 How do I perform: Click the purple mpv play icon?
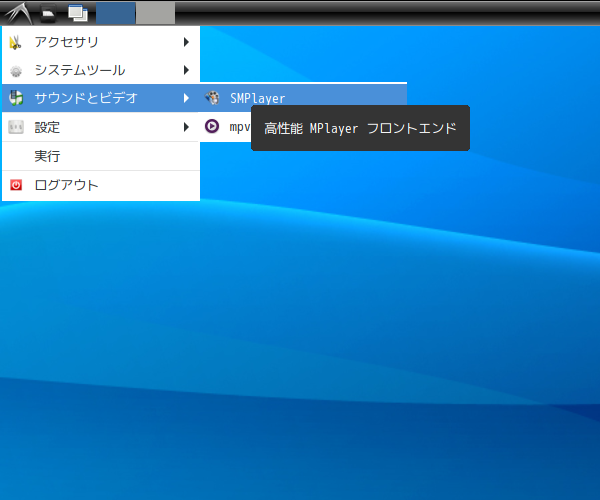tap(212, 126)
